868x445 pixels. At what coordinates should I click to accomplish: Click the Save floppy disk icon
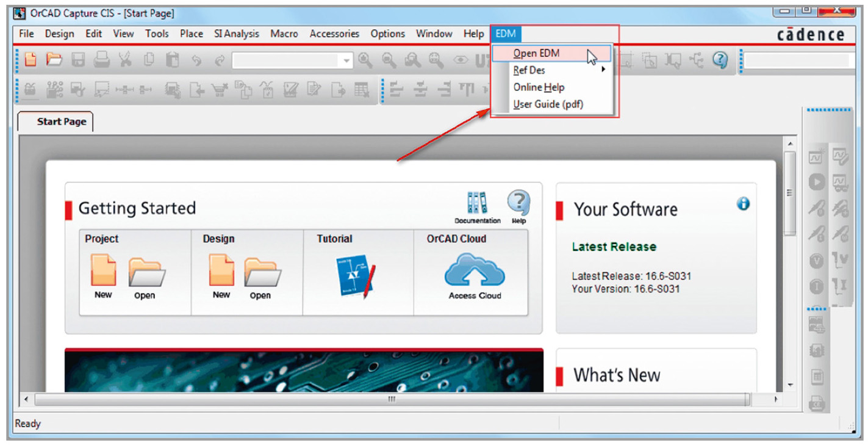coord(79,59)
